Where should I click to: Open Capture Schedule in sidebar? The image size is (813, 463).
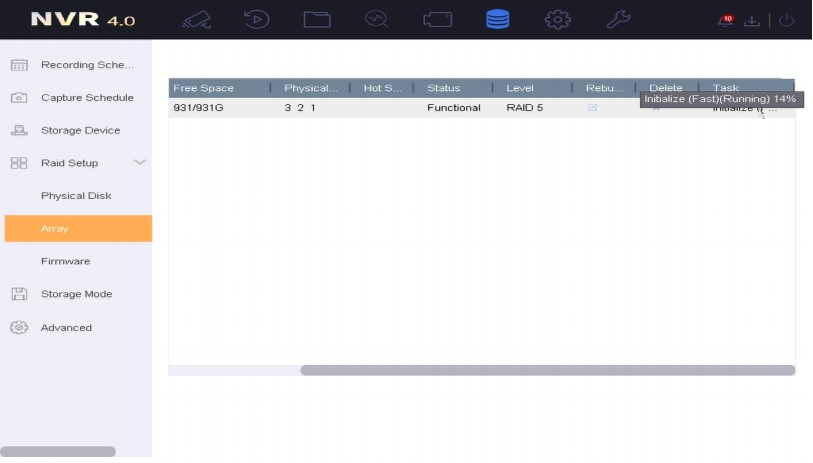pos(86,98)
